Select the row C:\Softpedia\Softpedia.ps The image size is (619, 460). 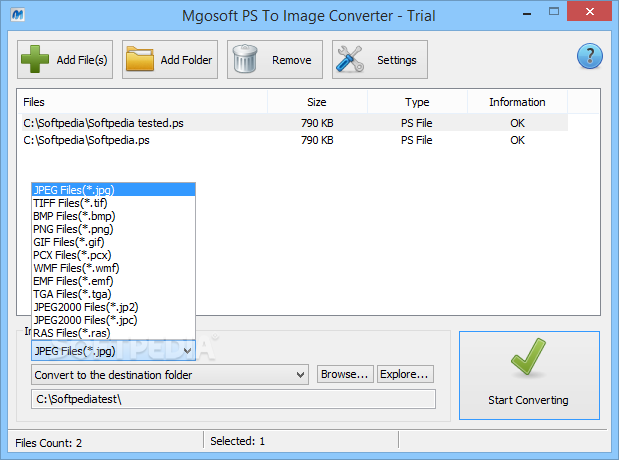click(x=295, y=140)
